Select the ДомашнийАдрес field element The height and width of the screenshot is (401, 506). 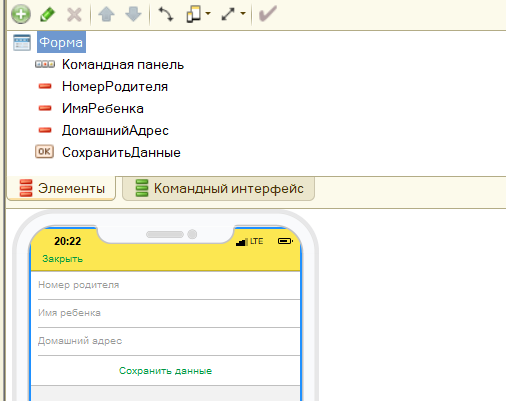click(x=115, y=131)
